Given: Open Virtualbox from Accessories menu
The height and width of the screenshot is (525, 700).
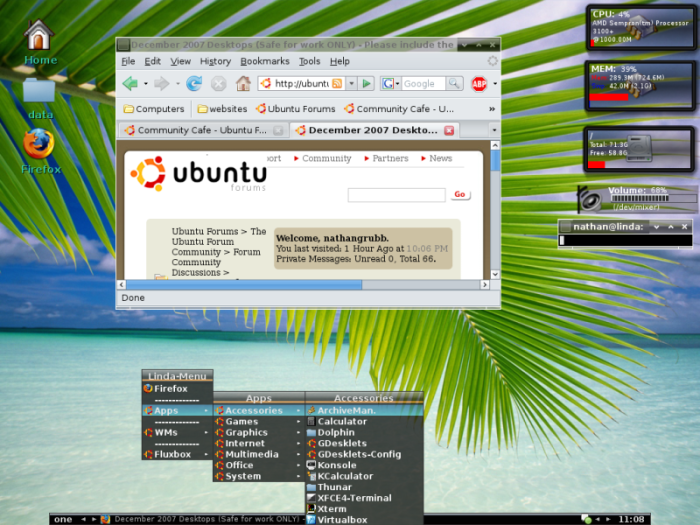Looking at the screenshot, I should (364, 520).
